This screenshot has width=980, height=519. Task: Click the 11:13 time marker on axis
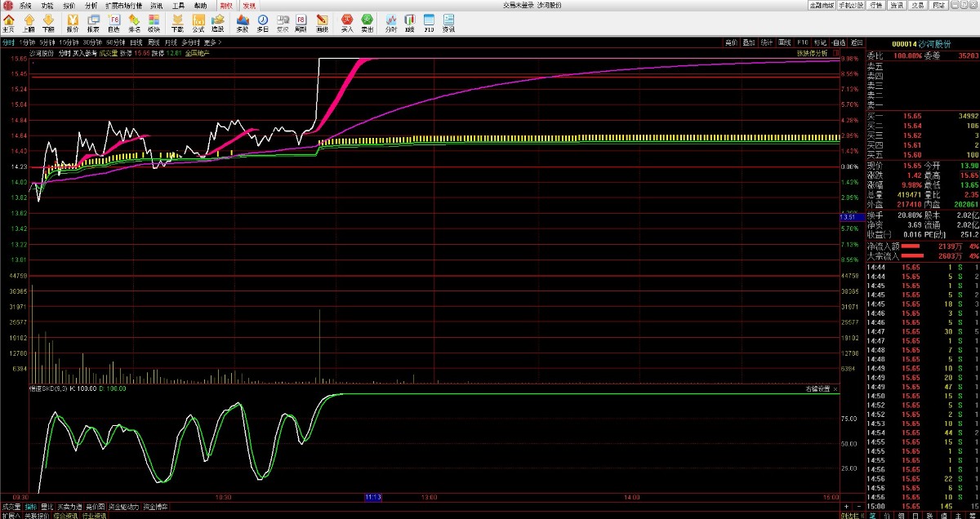pos(373,496)
